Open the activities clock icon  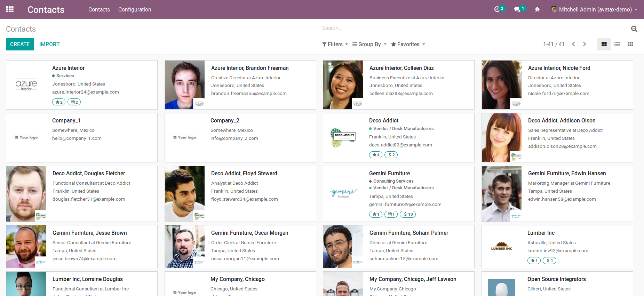pos(497,9)
